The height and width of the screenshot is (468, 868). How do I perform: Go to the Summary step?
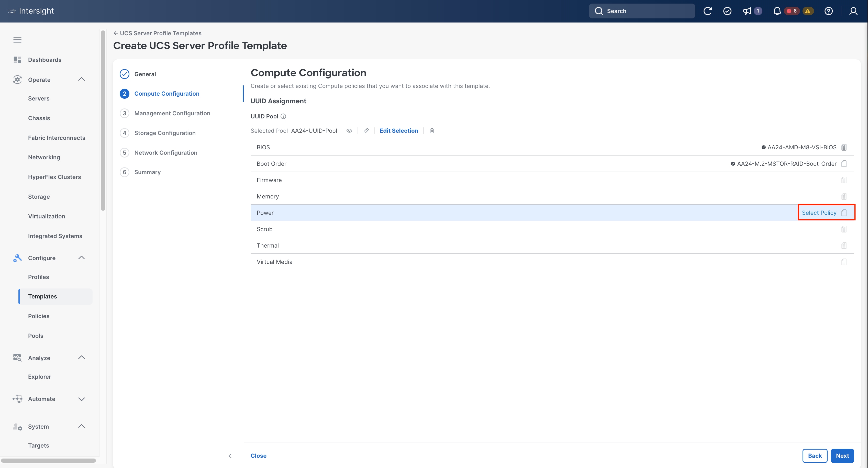point(147,172)
